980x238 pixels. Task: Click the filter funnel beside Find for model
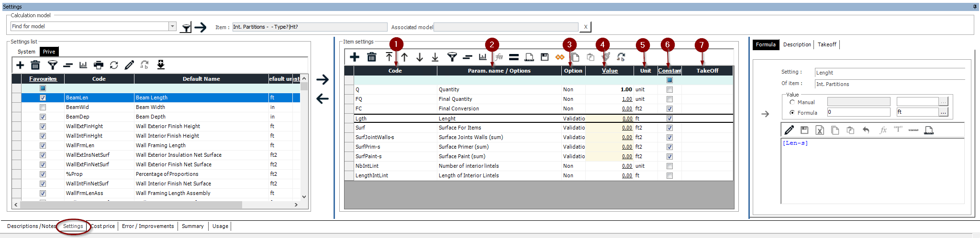[186, 27]
